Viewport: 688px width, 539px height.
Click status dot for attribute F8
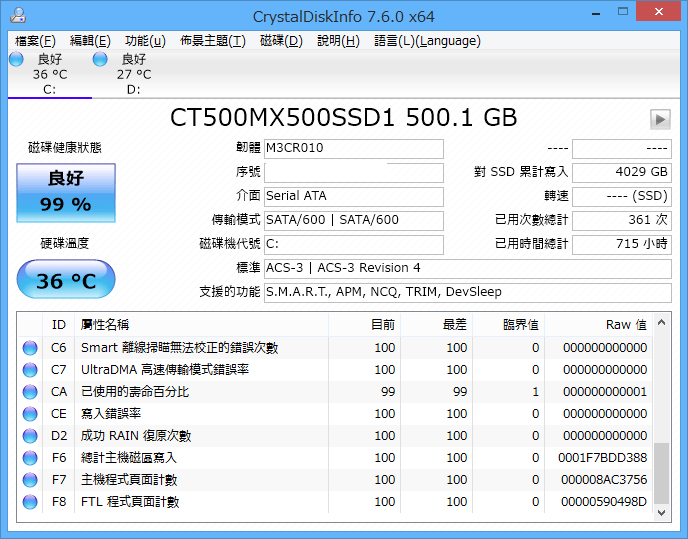coord(30,502)
